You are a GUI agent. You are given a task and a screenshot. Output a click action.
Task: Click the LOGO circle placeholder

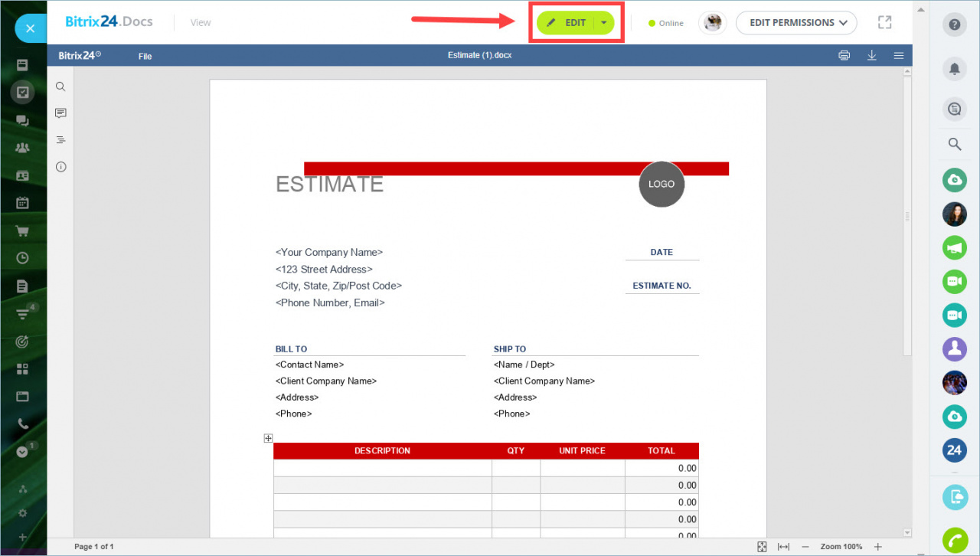[x=661, y=184]
